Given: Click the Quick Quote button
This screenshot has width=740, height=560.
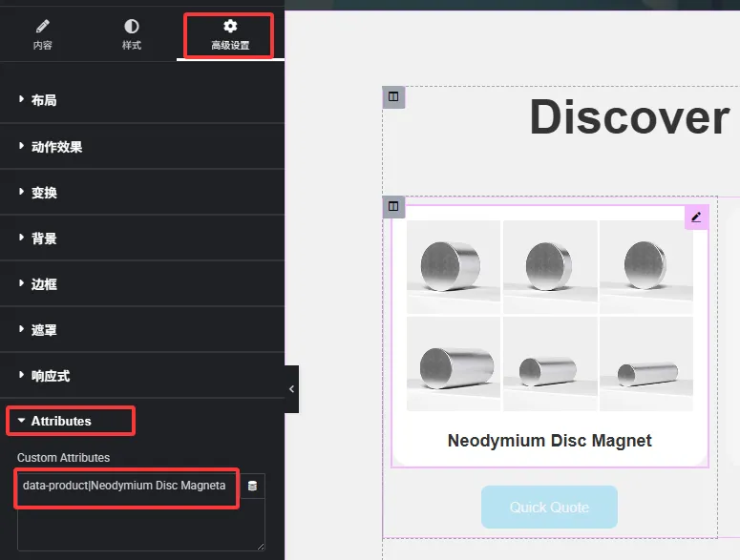Looking at the screenshot, I should pos(549,508).
